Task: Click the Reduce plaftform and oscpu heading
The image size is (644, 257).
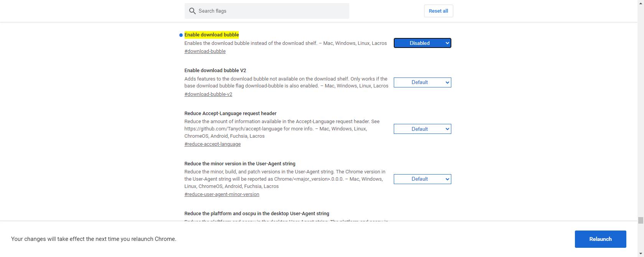Action: coord(256,214)
